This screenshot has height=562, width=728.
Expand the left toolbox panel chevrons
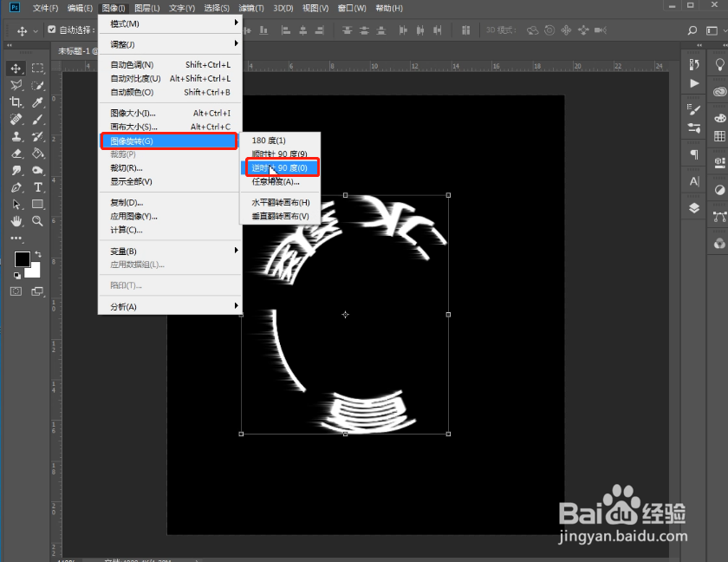[x=9, y=45]
